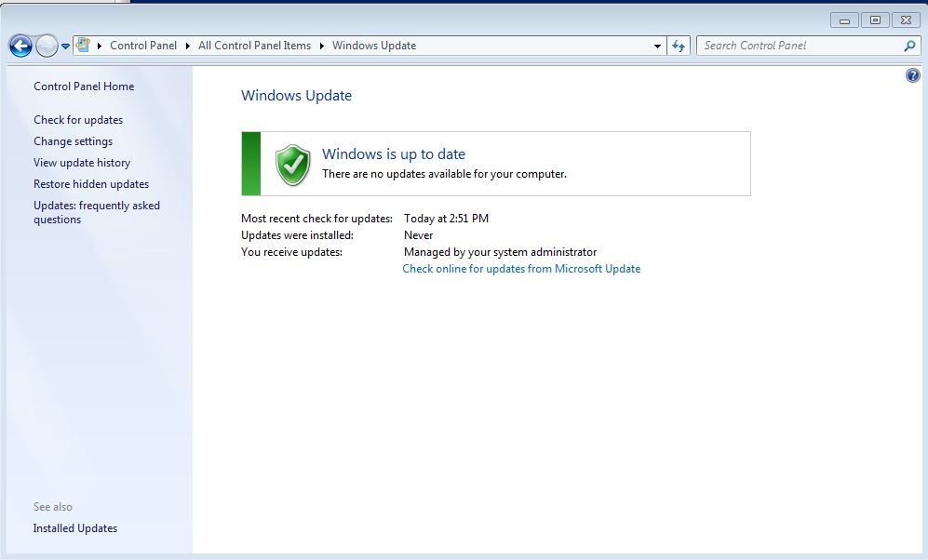
Task: Click the 'Windows is up to date' heading
Action: click(x=394, y=153)
